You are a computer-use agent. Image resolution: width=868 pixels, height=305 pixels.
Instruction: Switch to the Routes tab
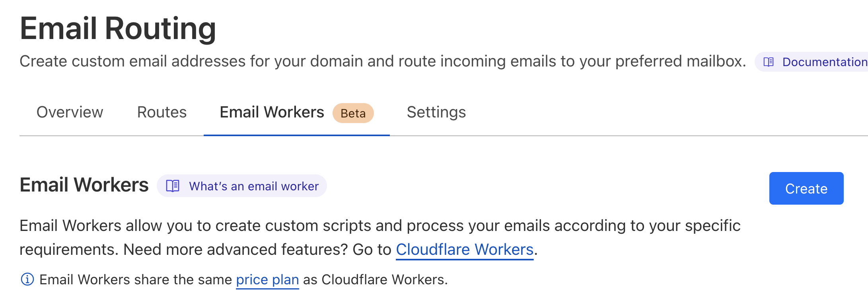pyautogui.click(x=162, y=112)
